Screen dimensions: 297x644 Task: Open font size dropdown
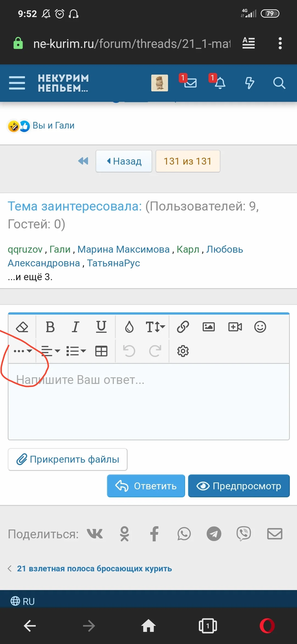pos(155,327)
